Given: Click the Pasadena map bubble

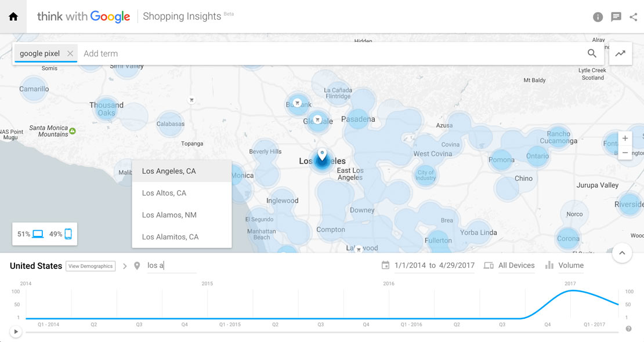Looking at the screenshot, I should click(358, 119).
